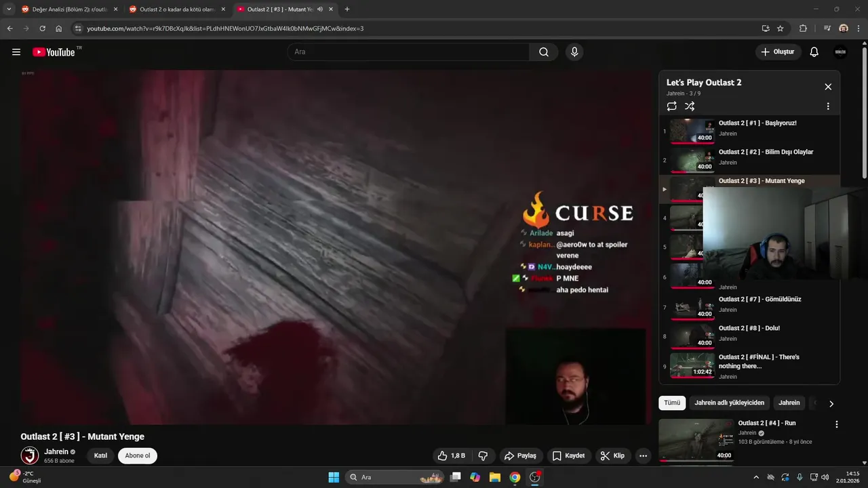The width and height of the screenshot is (868, 488).
Task: Close the Let's Play Outlast 2 playlist panel
Action: point(828,87)
